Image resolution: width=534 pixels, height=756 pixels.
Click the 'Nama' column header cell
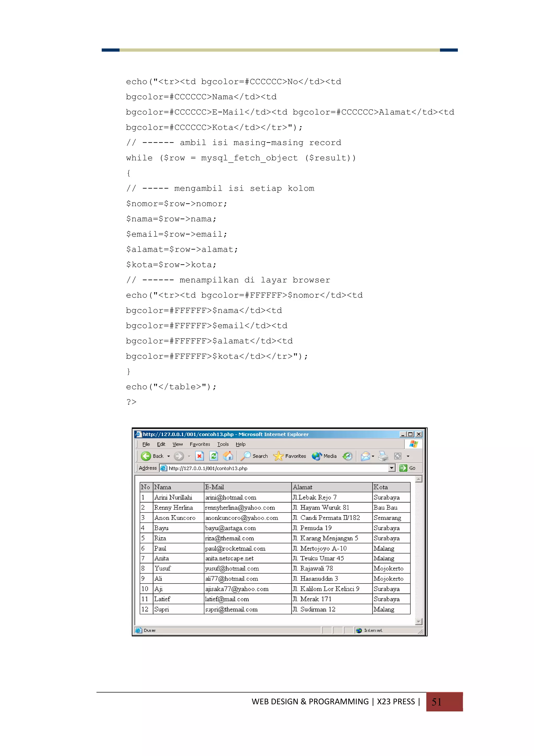(x=178, y=487)
